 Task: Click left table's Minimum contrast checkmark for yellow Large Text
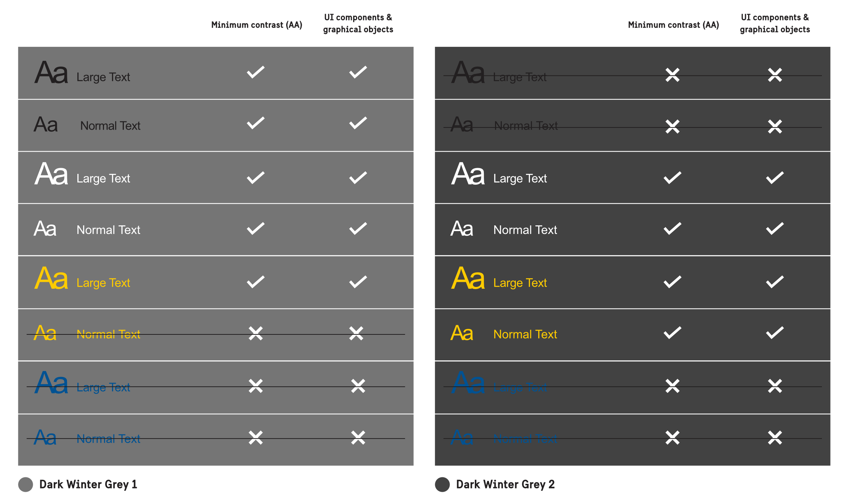point(256,282)
